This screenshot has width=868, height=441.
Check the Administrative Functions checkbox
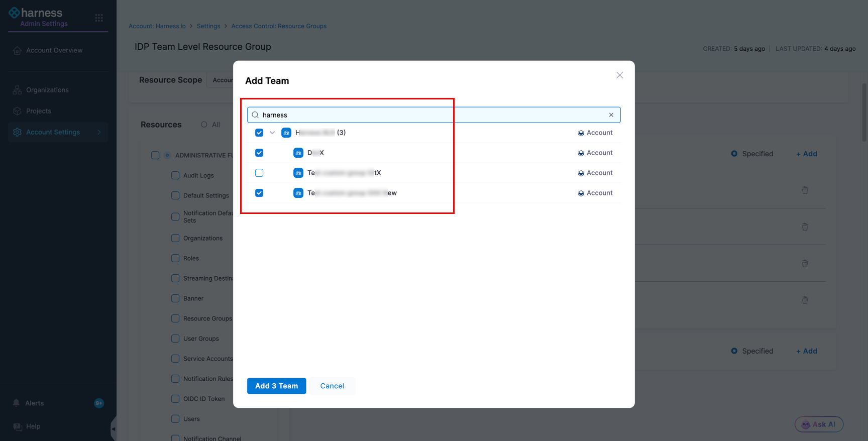155,155
